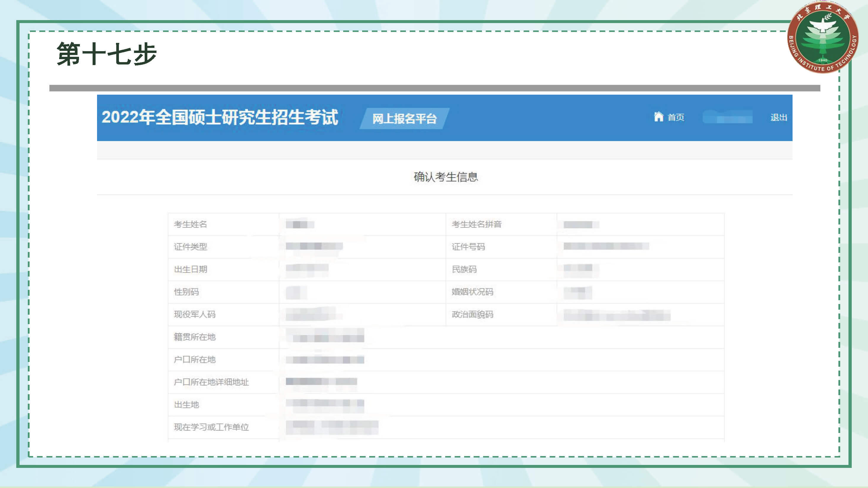The width and height of the screenshot is (868, 488).
Task: Click the 考生姓名 value field
Action: point(300,224)
